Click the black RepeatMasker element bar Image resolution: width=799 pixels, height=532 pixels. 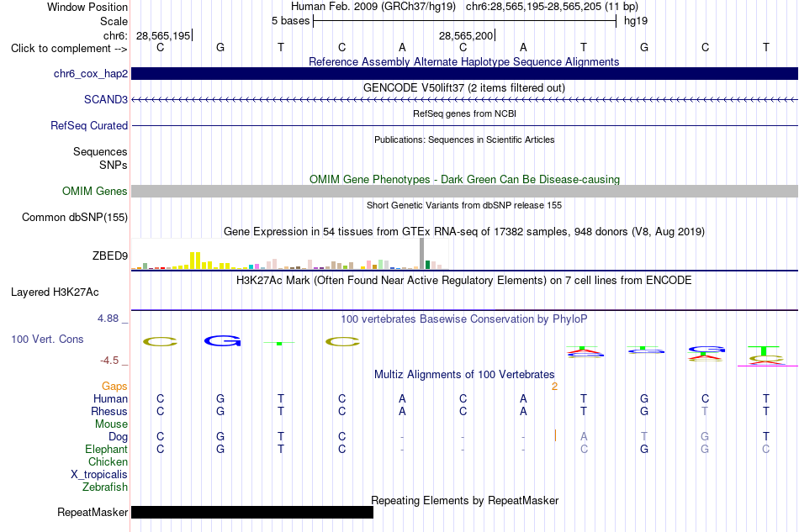tap(252, 512)
